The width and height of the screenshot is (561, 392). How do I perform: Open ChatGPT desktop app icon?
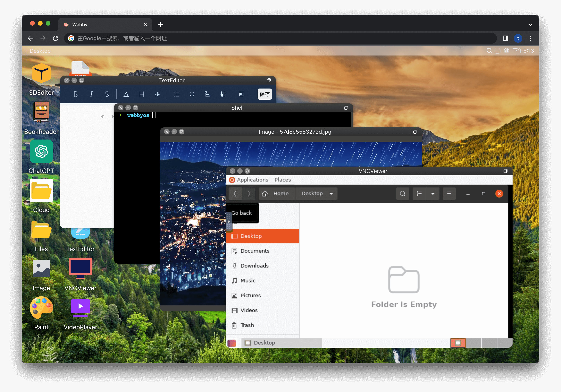(41, 151)
